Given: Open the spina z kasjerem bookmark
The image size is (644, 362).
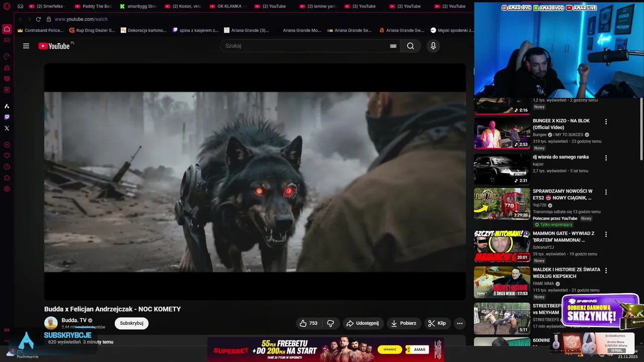Looking at the screenshot, I should pos(195,30).
